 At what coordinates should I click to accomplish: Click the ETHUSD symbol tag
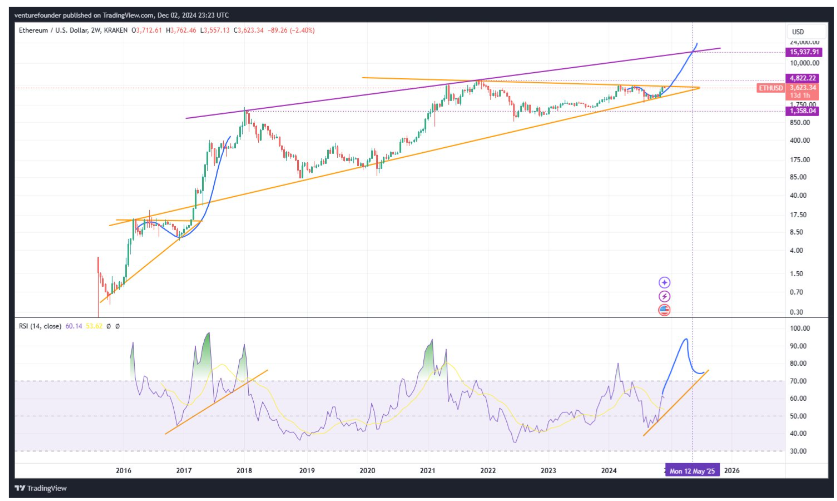pyautogui.click(x=771, y=88)
